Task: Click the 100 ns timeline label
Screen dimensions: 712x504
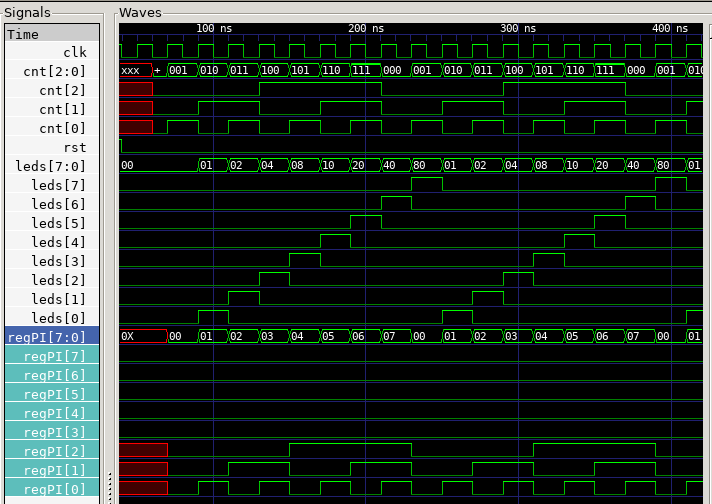Action: click(x=213, y=29)
